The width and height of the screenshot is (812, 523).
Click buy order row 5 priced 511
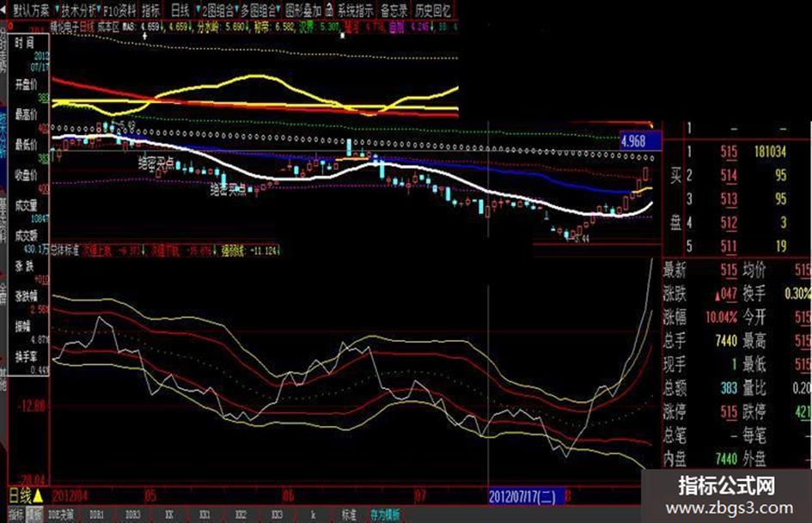(x=736, y=246)
